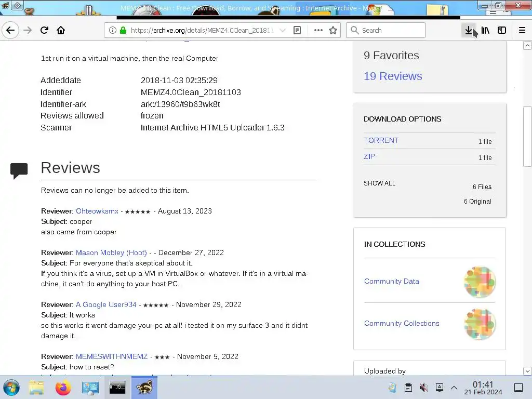This screenshot has height=399, width=532.
Task: Go back to the previous page
Action: tap(10, 30)
